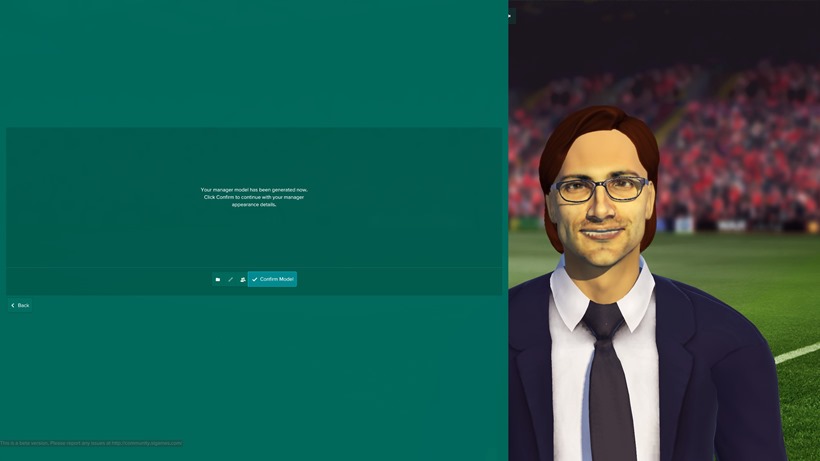Go back using the Back button
This screenshot has height=461, width=820.
tap(20, 305)
